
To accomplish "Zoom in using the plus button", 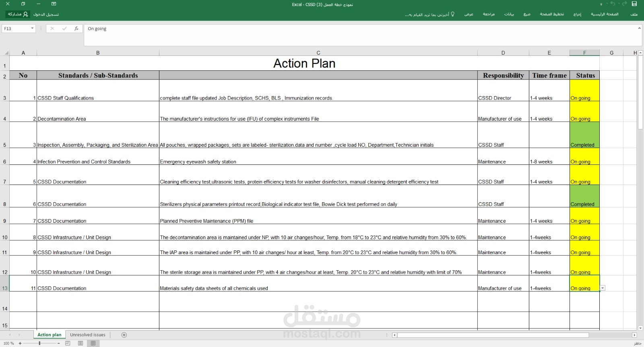I will pos(20,343).
